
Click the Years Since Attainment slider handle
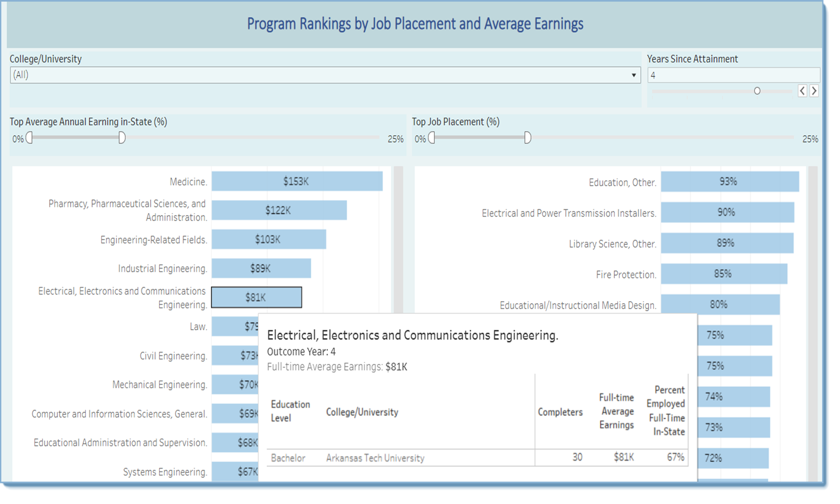[x=757, y=91]
